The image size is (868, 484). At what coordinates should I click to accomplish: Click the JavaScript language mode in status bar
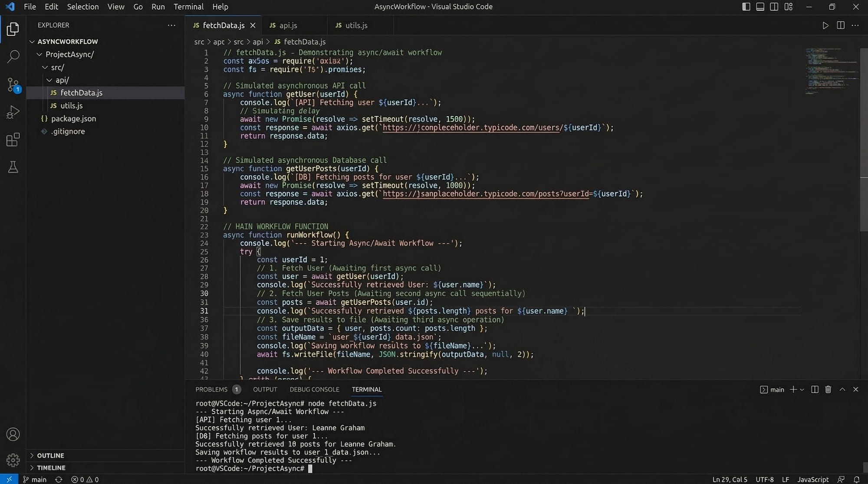pyautogui.click(x=812, y=479)
